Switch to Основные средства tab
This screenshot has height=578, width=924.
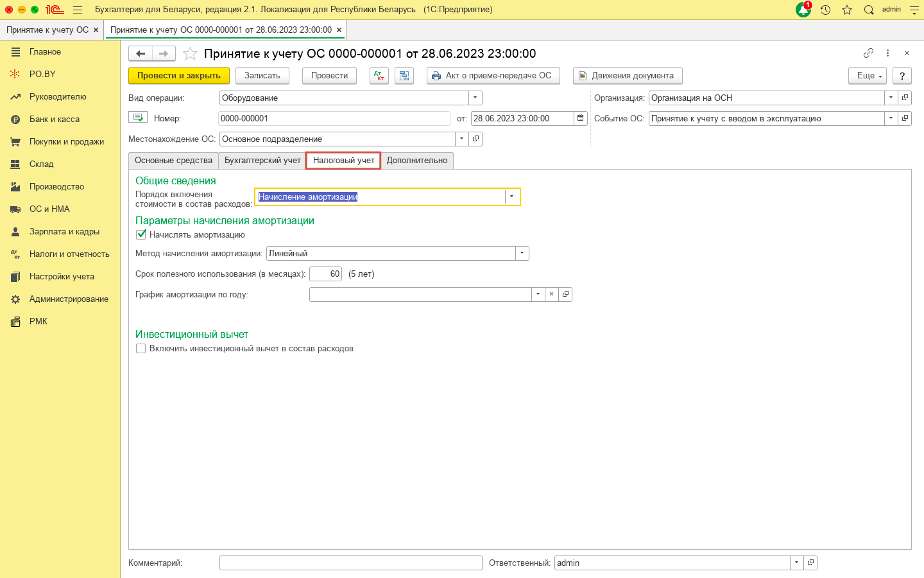pos(173,161)
